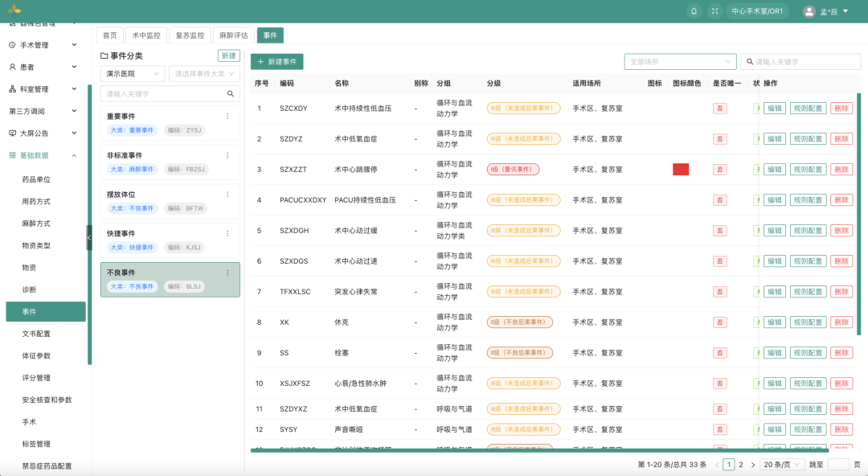Open the 请选择事件大类 dropdown
Viewport: 868px width, 476px height.
click(204, 74)
